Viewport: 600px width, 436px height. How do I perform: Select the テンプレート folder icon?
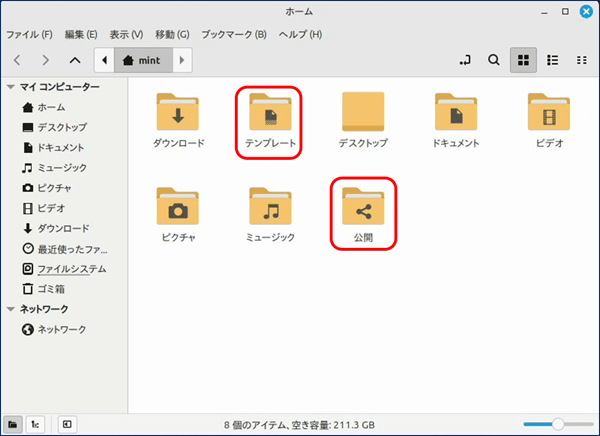pos(270,112)
